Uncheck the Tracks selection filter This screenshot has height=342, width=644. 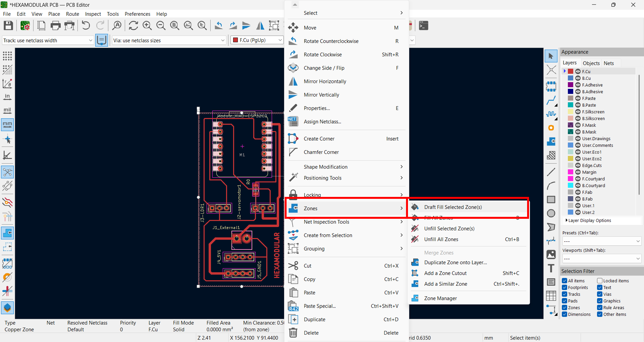click(x=564, y=294)
